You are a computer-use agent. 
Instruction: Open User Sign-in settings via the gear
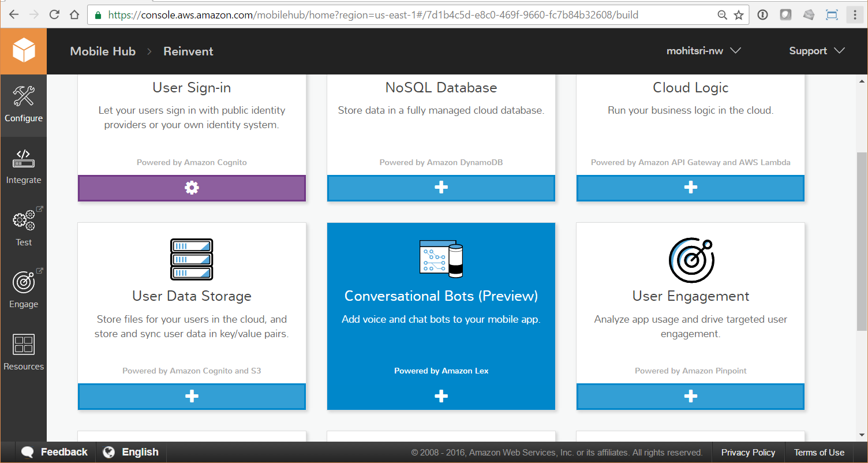click(192, 187)
